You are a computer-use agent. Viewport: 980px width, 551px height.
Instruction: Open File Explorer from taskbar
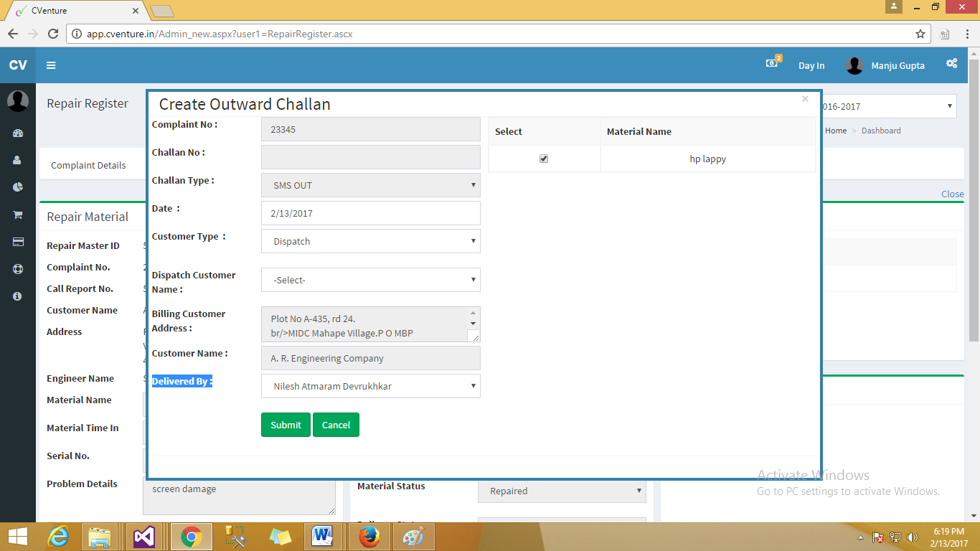click(100, 537)
